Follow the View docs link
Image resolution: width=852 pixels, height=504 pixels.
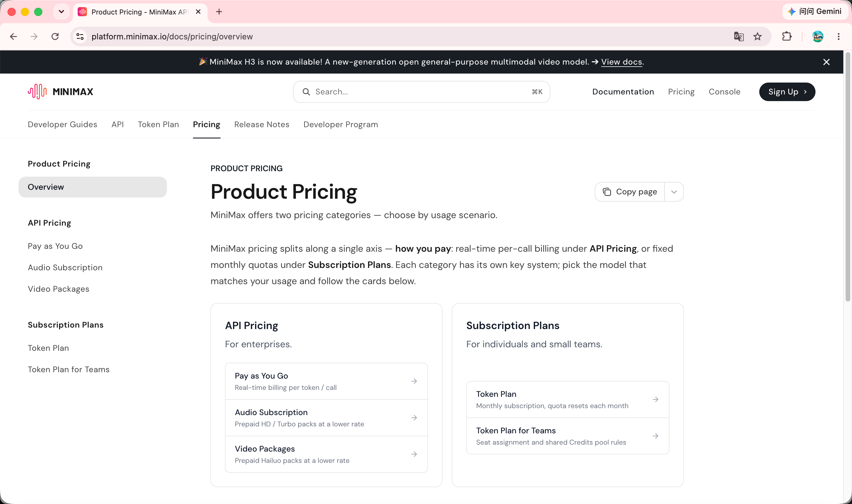point(621,62)
